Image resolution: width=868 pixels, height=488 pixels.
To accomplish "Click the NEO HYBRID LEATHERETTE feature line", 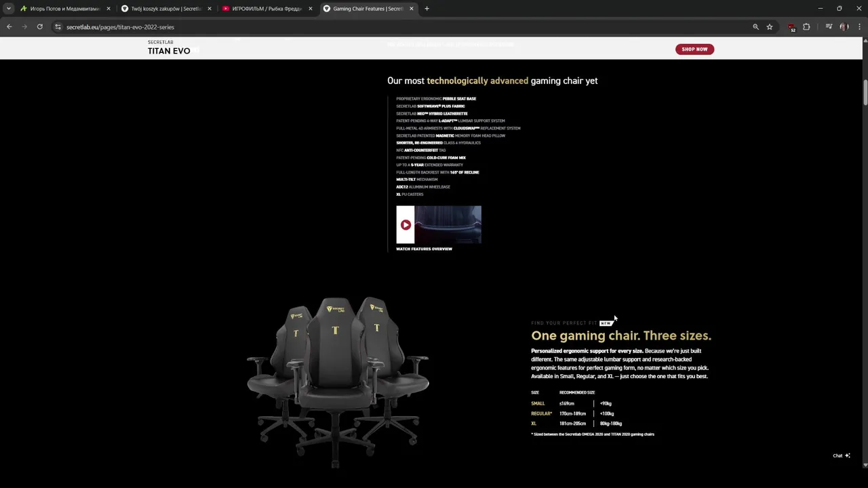I will [x=432, y=114].
